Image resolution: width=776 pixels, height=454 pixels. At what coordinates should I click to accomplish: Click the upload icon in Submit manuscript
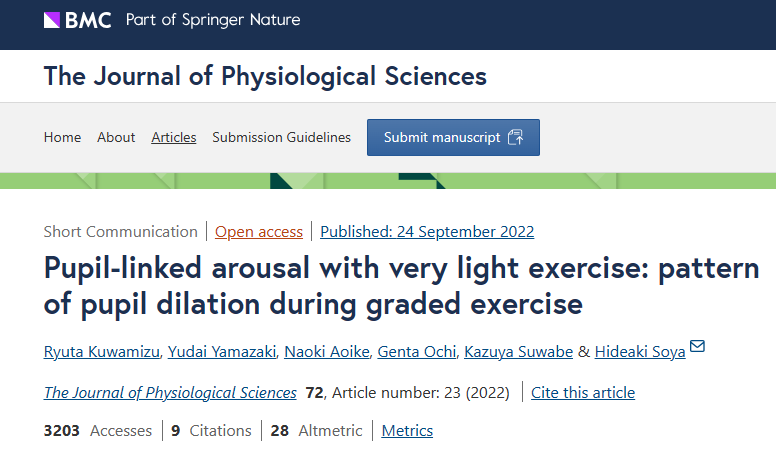[515, 138]
